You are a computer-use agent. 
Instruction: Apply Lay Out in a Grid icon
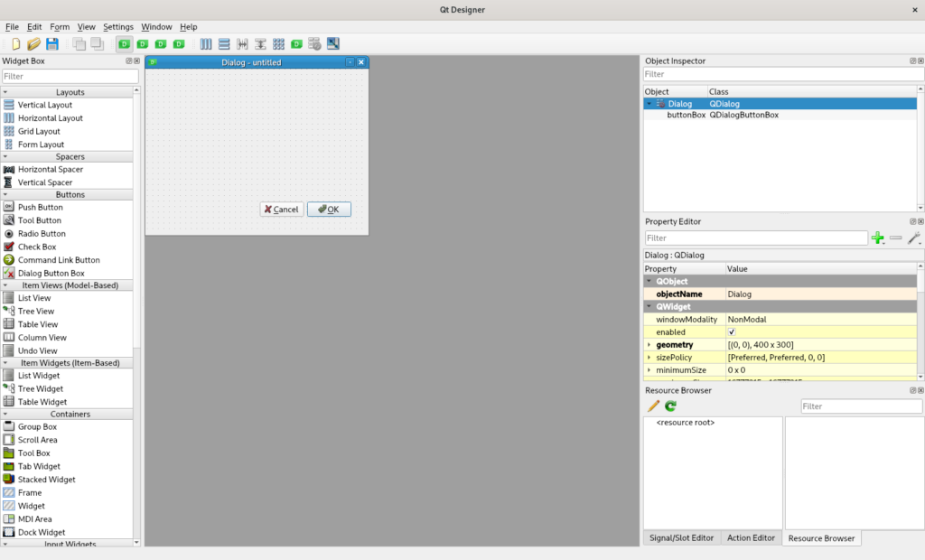[x=278, y=43]
